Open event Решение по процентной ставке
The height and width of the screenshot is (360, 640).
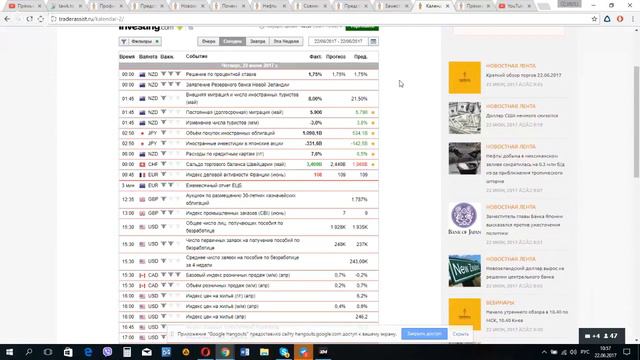click(x=221, y=74)
